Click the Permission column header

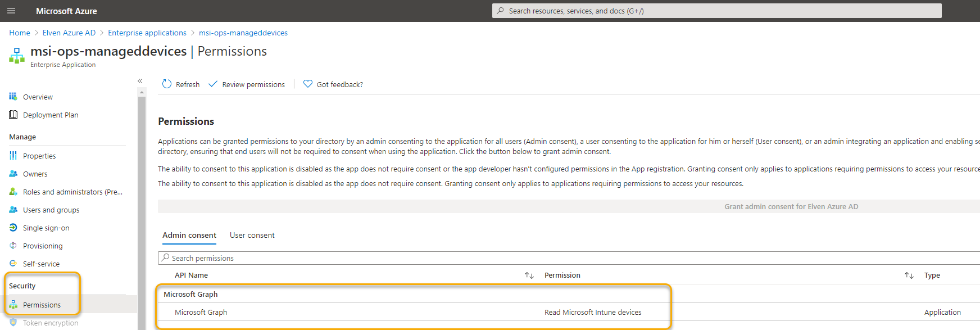(x=562, y=275)
